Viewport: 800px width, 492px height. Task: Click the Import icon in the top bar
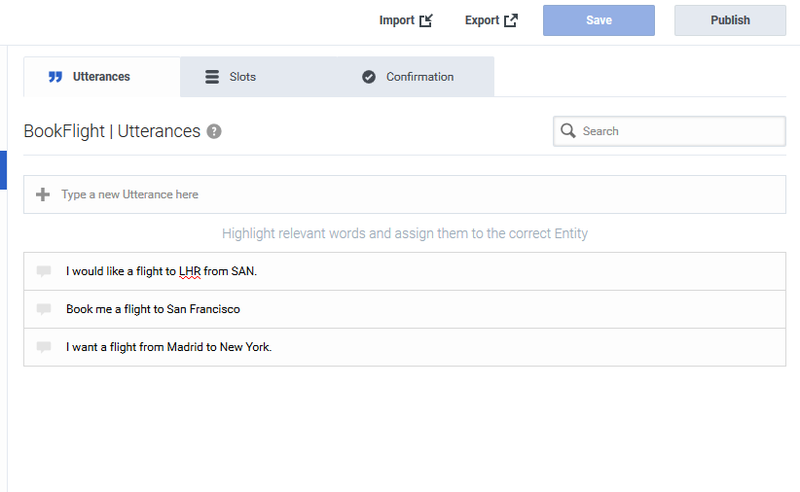pos(426,20)
